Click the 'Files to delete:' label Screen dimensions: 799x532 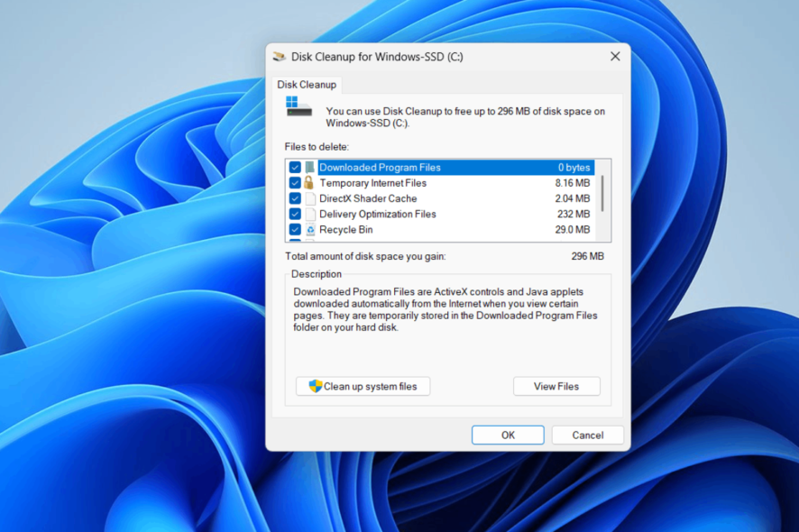tap(317, 147)
